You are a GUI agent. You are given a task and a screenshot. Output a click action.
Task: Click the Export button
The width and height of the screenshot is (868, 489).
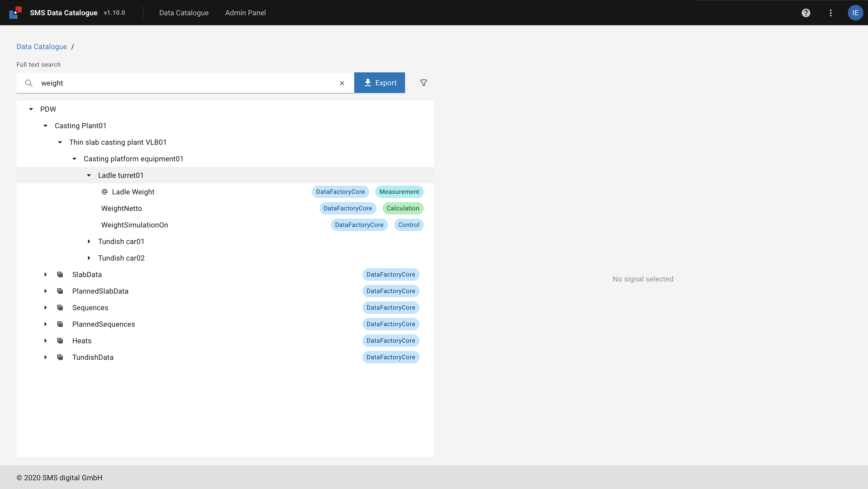tap(379, 83)
